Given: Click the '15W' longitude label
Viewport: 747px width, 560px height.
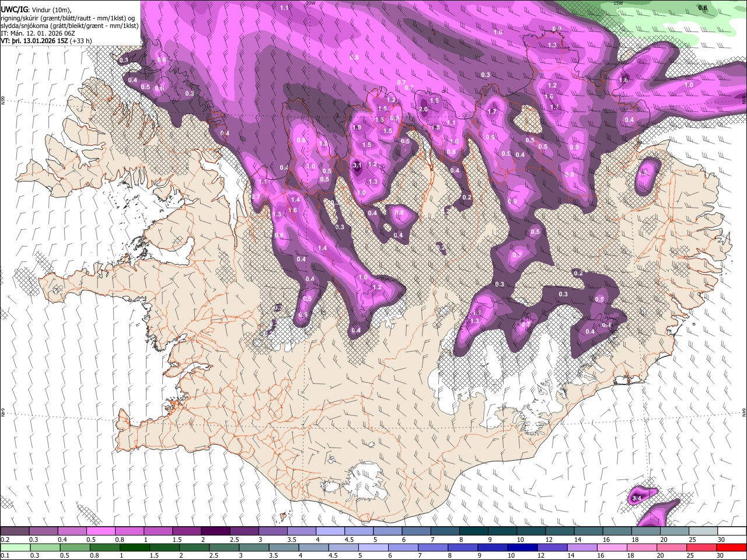Looking at the screenshot, I should pos(619,3).
